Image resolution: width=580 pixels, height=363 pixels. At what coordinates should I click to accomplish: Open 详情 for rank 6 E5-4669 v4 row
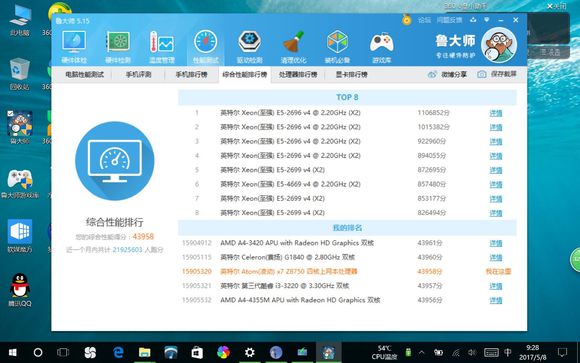[x=496, y=185]
